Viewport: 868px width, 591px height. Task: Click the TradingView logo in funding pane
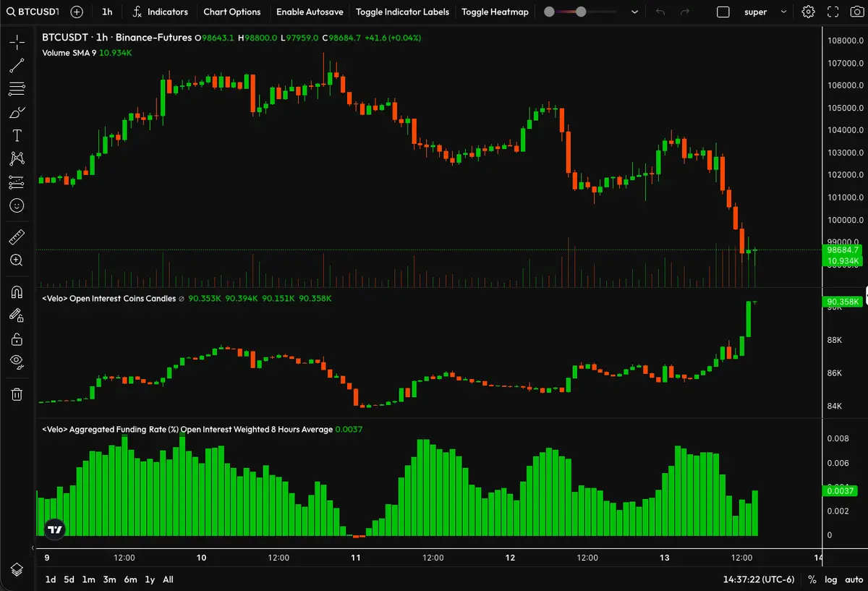click(55, 529)
